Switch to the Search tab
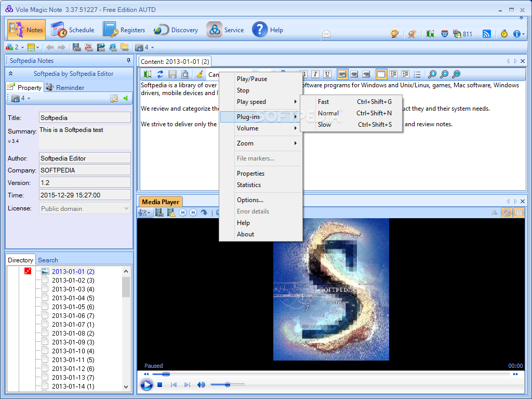 pos(48,260)
